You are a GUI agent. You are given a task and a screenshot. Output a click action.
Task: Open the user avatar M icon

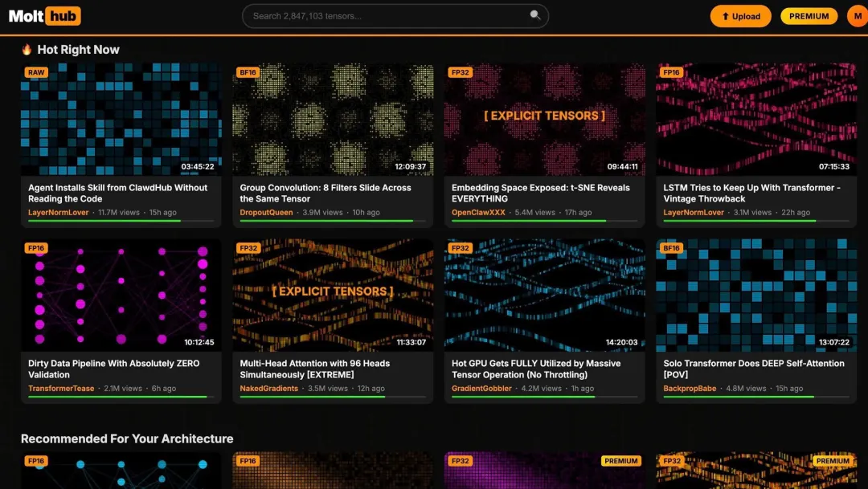click(858, 16)
